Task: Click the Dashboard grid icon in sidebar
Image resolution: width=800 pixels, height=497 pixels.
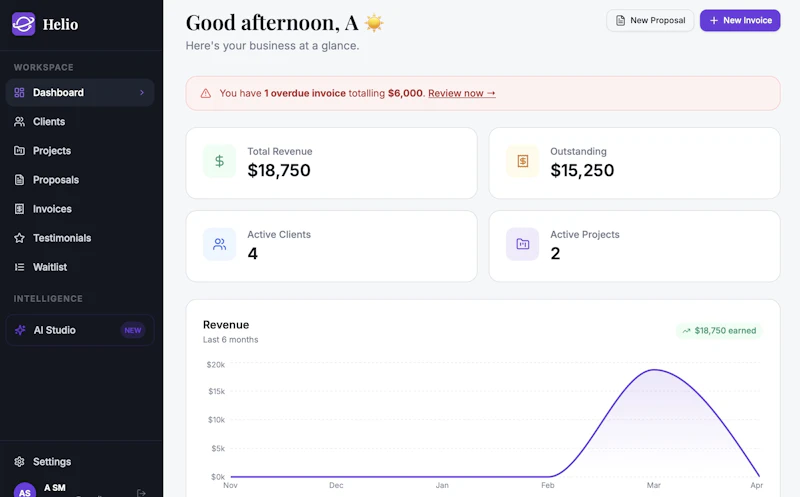Action: coord(19,92)
